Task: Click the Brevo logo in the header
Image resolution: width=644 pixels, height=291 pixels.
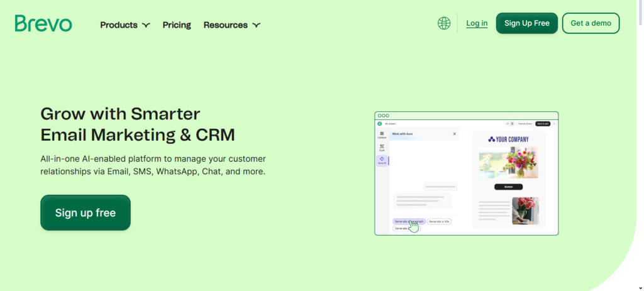Action: point(43,23)
